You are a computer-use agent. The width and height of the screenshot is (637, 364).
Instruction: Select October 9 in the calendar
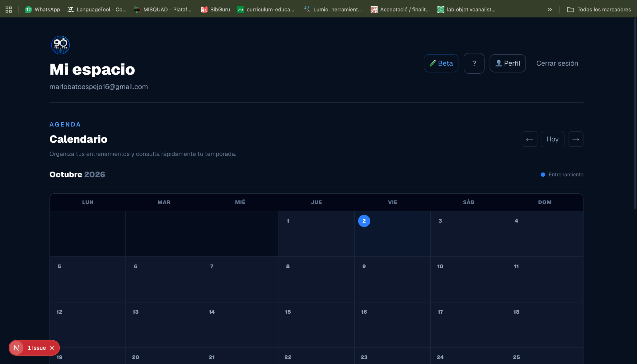[392, 279]
